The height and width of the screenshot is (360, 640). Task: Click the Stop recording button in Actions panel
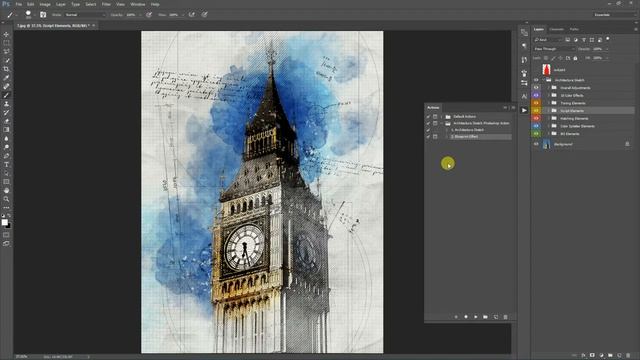point(456,317)
